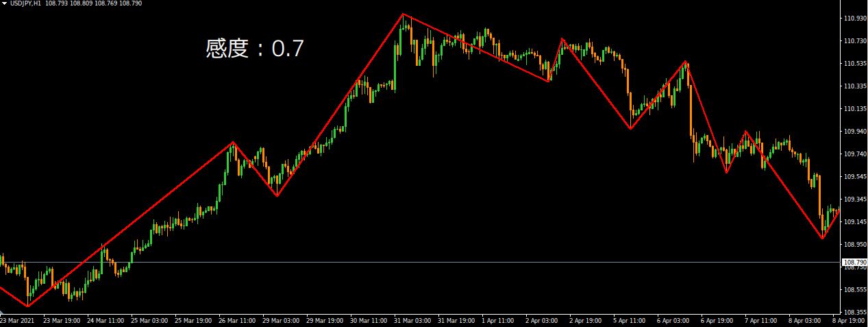Click the 7 Apr 11:00 time label
This screenshot has width=868, height=327.
761,321
